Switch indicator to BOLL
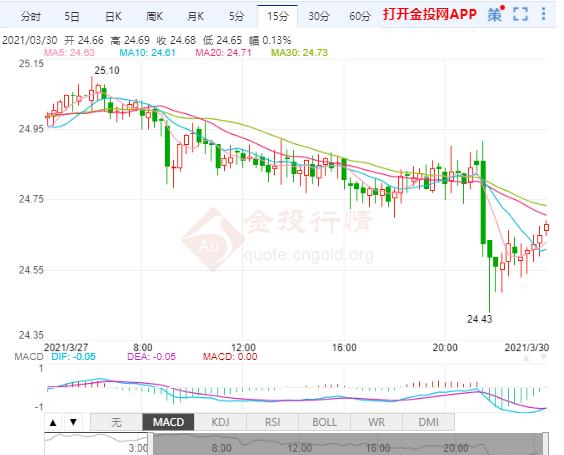564x455 pixels. (x=324, y=422)
